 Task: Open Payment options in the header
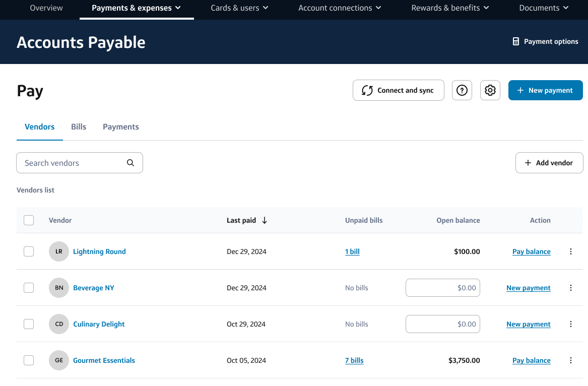click(x=545, y=42)
